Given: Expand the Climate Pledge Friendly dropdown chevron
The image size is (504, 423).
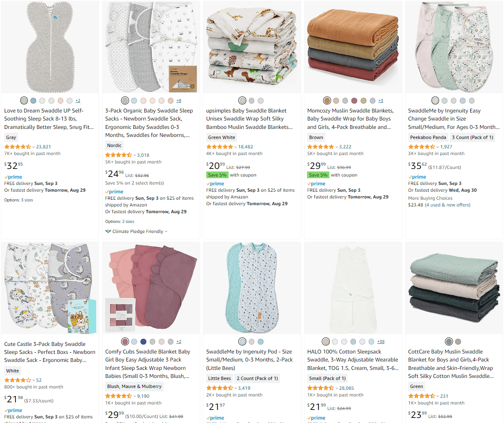Looking at the screenshot, I should pyautogui.click(x=166, y=231).
